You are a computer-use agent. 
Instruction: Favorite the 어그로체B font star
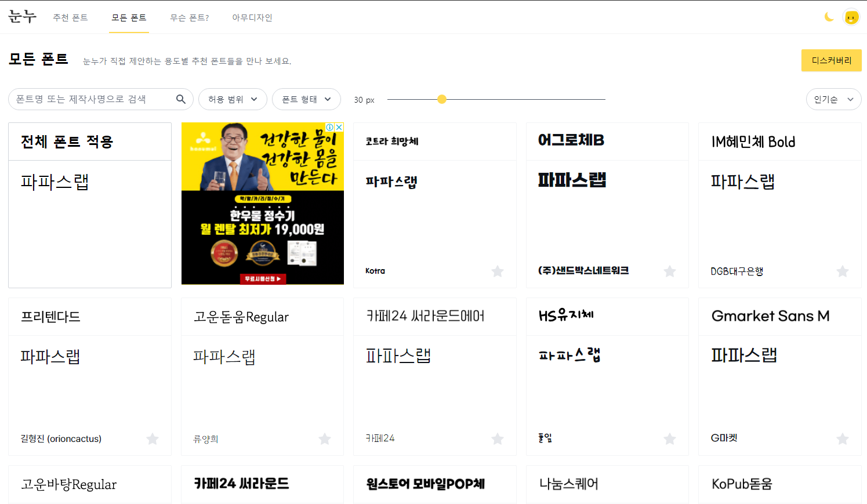coord(670,271)
